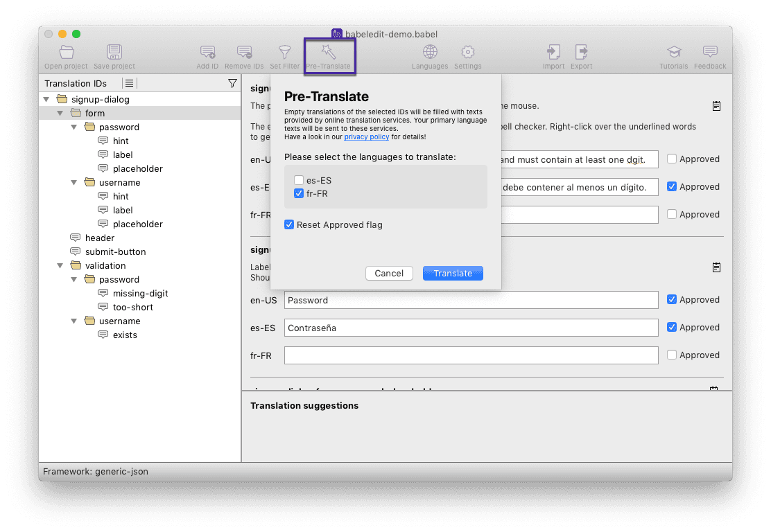Collapse the validation folder
Viewport: 771px width, 532px height.
(60, 265)
